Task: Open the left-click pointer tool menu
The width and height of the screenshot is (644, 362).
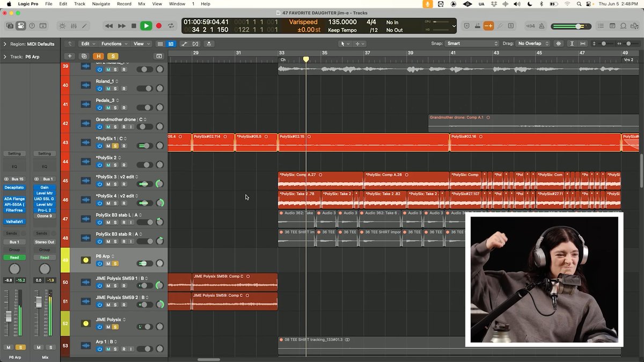Action: tap(344, 44)
